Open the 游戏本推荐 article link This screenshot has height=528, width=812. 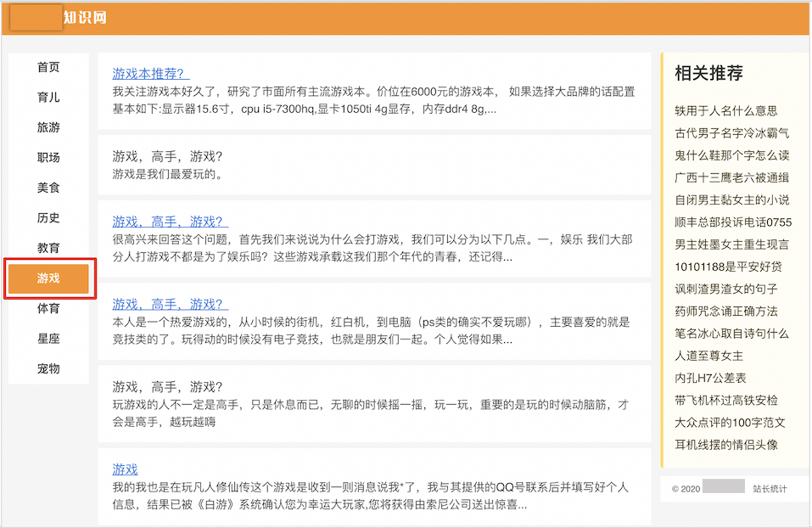point(148,72)
